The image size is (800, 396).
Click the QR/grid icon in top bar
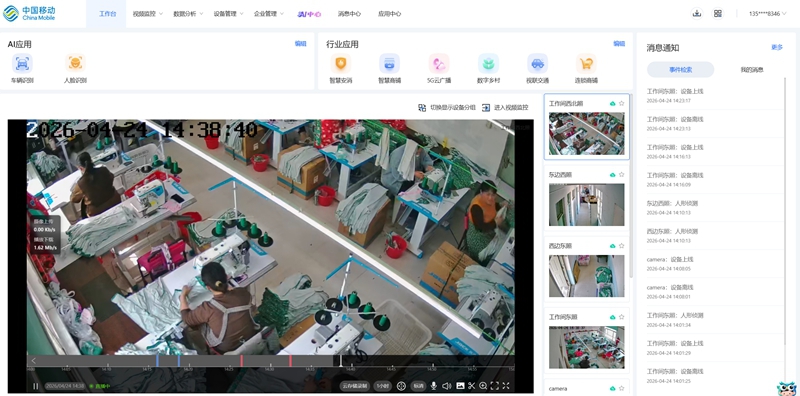click(718, 14)
